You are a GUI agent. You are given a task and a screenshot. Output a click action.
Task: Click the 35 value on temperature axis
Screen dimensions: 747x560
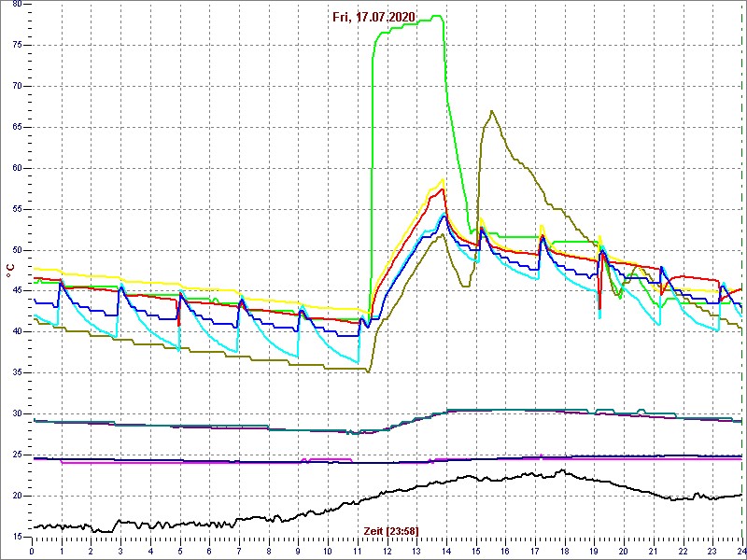coord(17,372)
